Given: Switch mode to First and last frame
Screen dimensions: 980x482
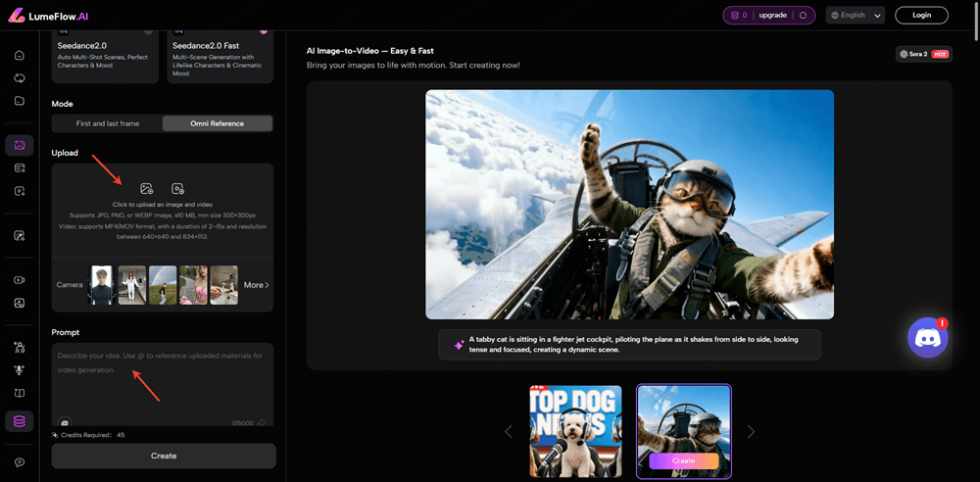Looking at the screenshot, I should click(108, 123).
